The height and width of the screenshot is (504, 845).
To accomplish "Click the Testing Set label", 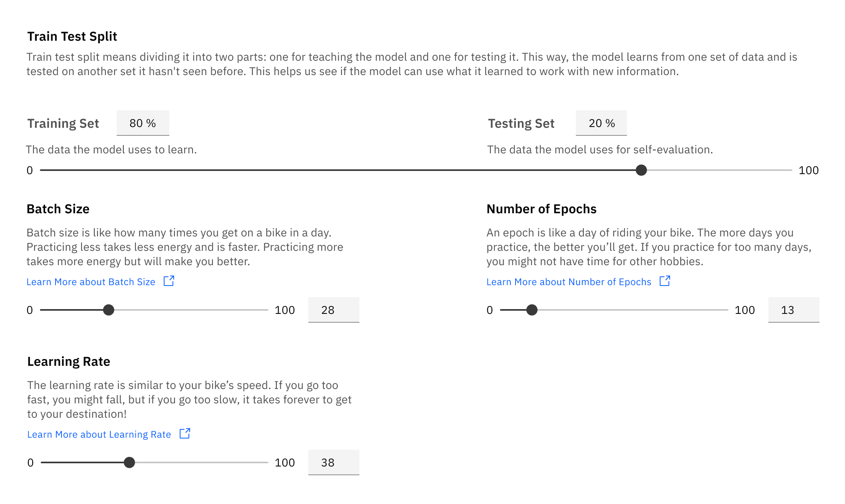I will point(521,123).
